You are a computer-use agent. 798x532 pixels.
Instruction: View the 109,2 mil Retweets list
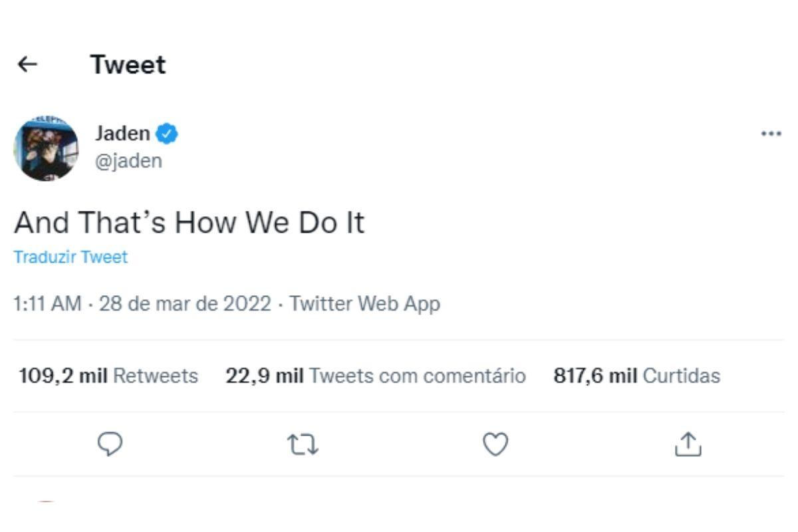point(108,376)
